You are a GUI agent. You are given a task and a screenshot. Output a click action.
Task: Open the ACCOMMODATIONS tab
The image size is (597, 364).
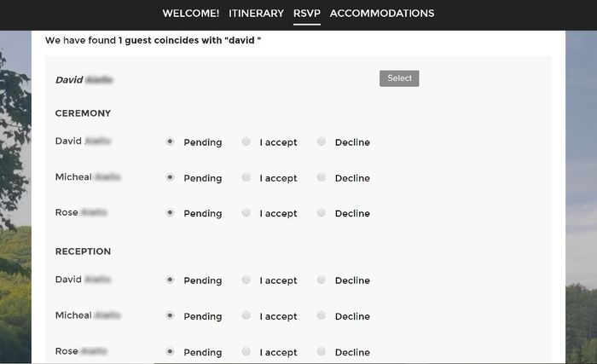coord(381,13)
